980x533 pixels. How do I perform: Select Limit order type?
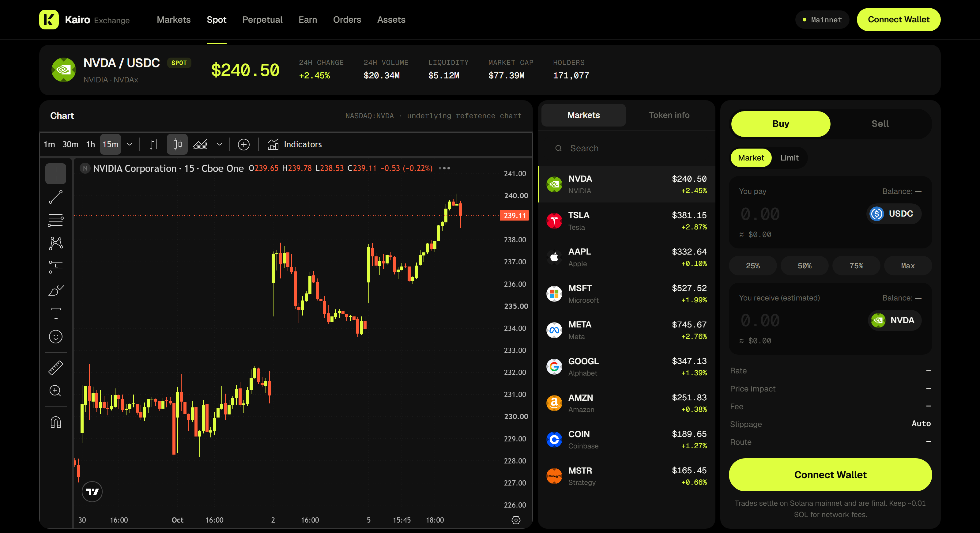click(x=790, y=157)
